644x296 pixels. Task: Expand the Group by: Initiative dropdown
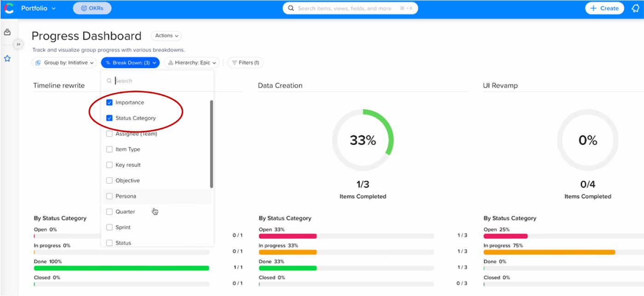point(64,63)
